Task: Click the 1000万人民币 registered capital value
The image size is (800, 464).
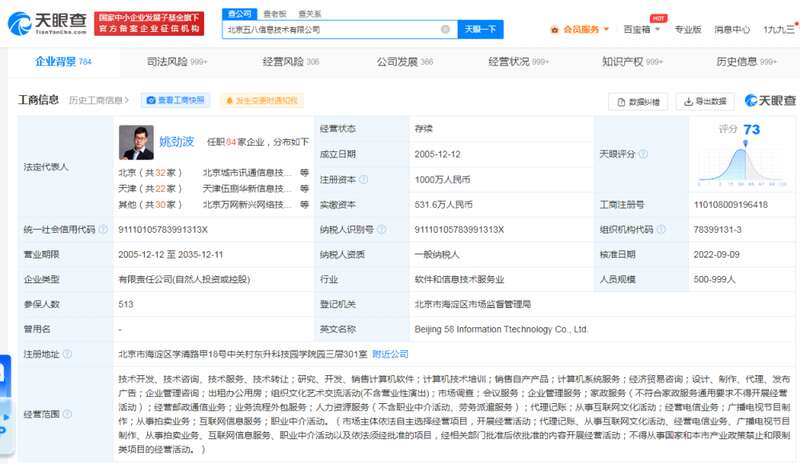Action: pos(442,180)
